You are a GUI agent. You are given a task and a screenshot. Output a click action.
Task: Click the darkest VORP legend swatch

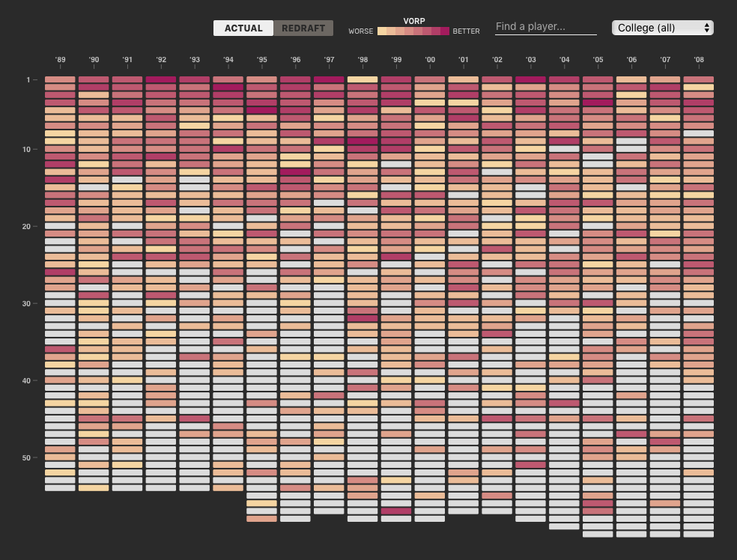445,31
